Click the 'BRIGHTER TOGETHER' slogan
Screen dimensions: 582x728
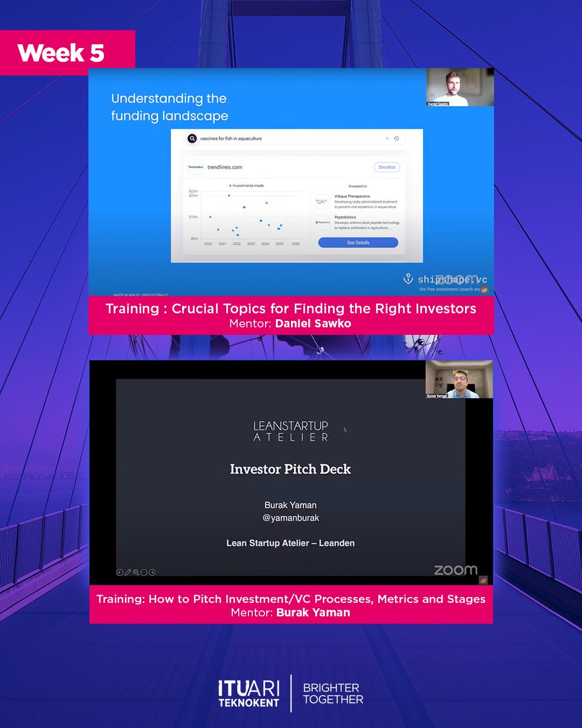[333, 693]
